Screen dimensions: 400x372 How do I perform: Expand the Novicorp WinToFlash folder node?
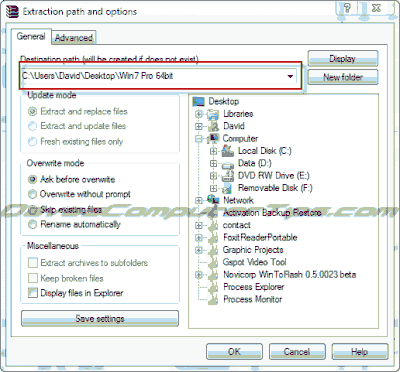pyautogui.click(x=199, y=275)
